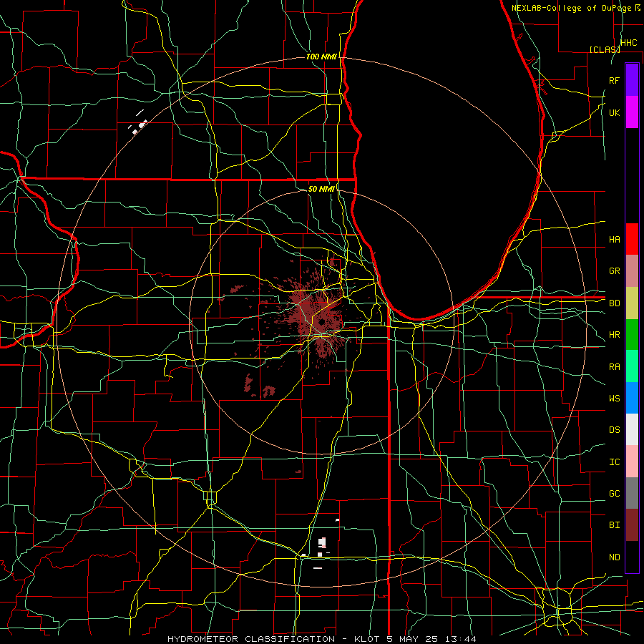This screenshot has width=644, height=644.
Task: Select the GR legend color block
Action: coord(632,271)
